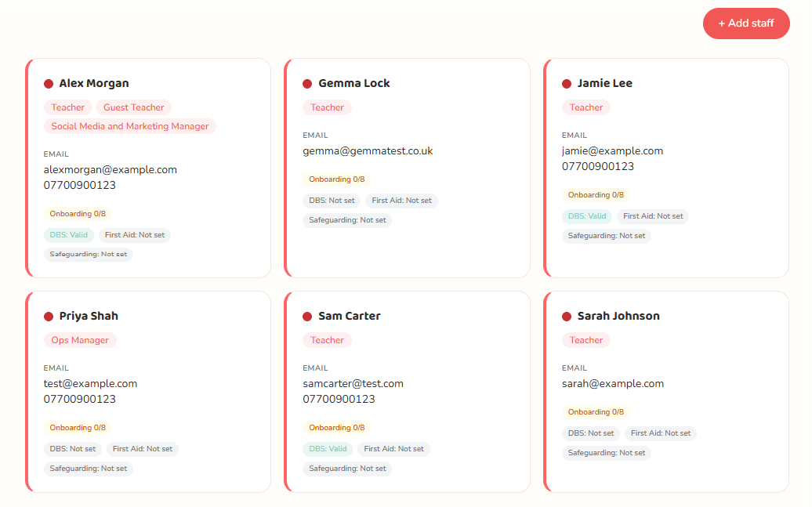Click Sarah Johnson's Safeguarding: Not set badge
Viewport: 812px width, 507px height.
click(x=607, y=453)
